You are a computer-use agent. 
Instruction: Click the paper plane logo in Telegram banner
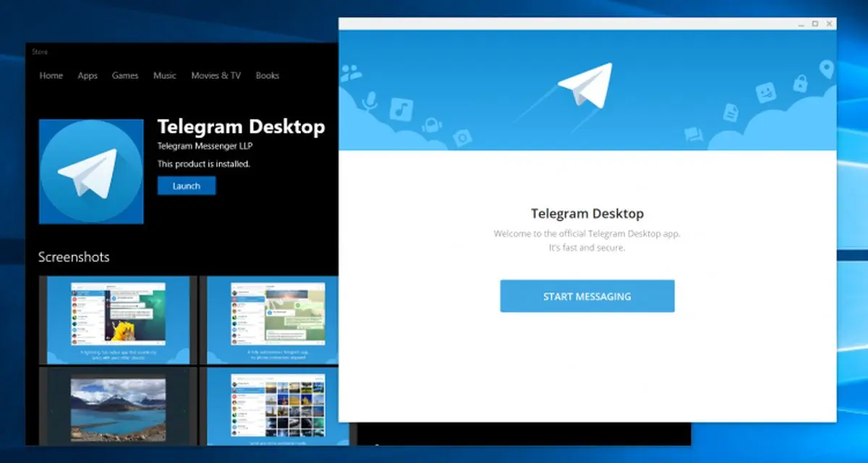coord(584,85)
